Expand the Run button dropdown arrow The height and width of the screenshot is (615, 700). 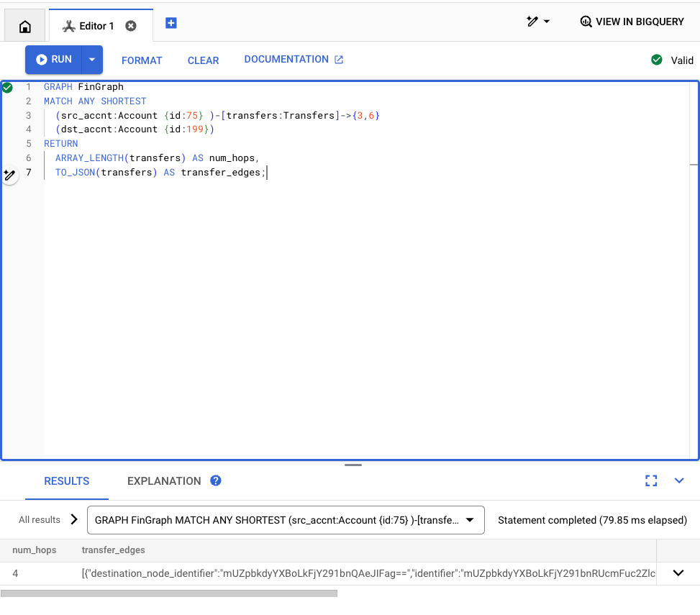(x=92, y=60)
